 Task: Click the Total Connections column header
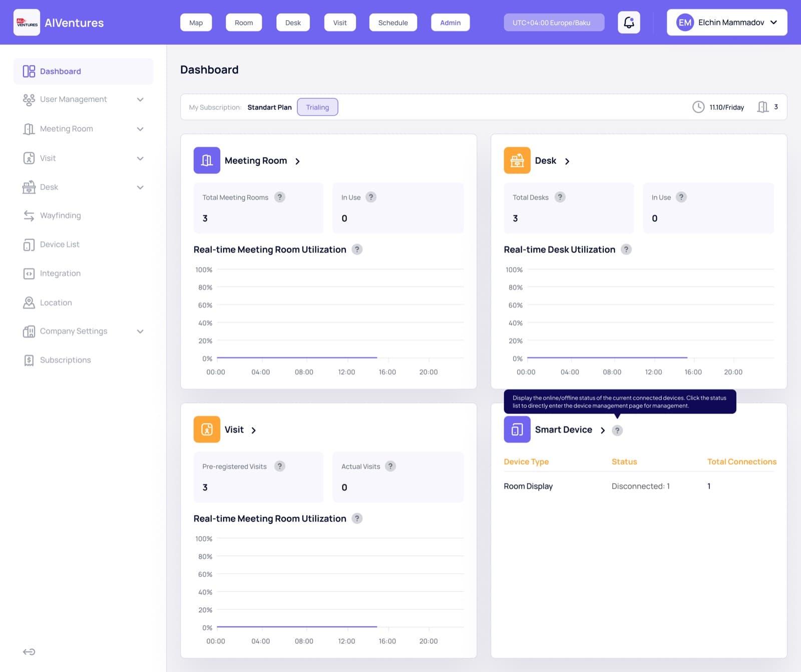tap(741, 462)
